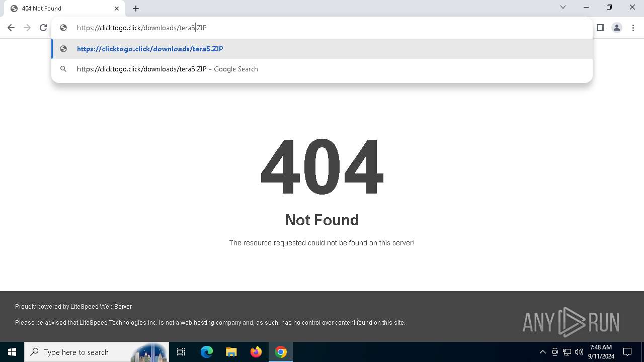The image size is (644, 362).
Task: Open the Chrome profile avatar
Action: (617, 28)
